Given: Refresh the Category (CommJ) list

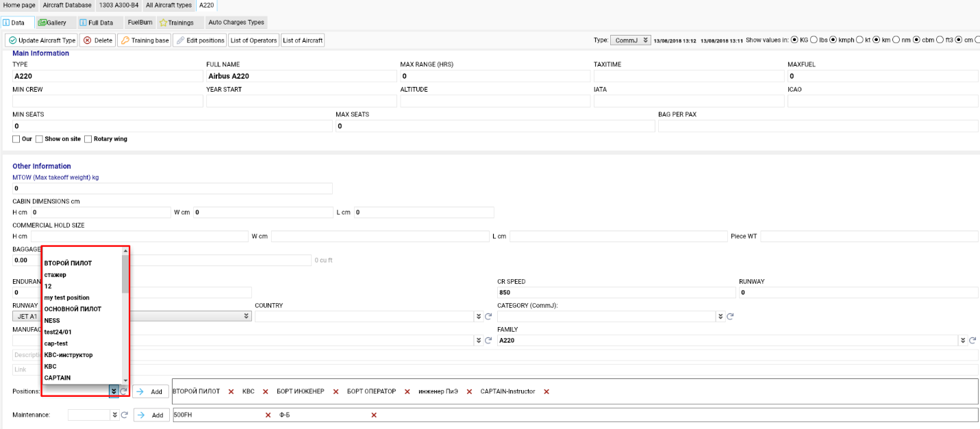Looking at the screenshot, I should pos(730,317).
